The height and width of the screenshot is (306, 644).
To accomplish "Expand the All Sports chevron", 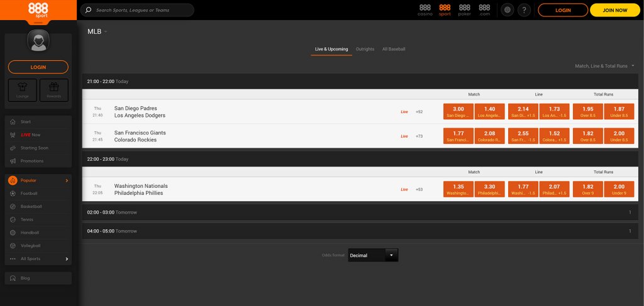I will 67,259.
